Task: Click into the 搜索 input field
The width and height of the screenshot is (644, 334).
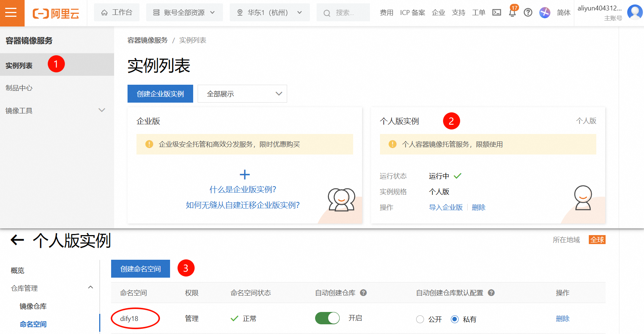Action: (343, 13)
